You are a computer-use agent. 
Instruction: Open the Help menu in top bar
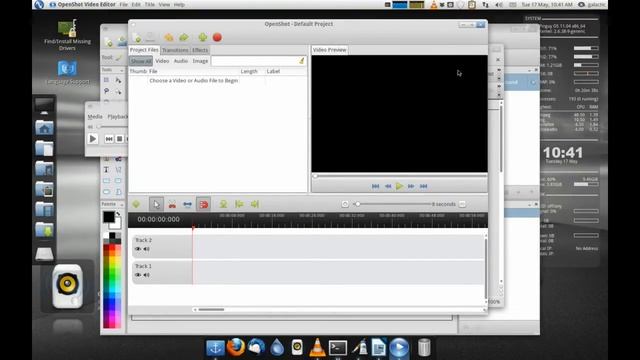[x=179, y=4]
